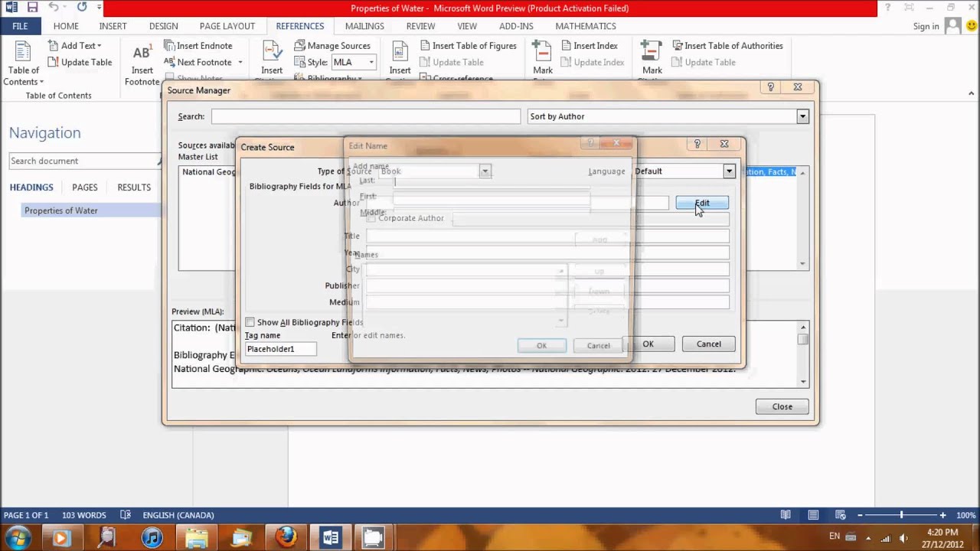Open the Next Footnote dropdown arrow
The image size is (980, 551).
pyautogui.click(x=240, y=62)
